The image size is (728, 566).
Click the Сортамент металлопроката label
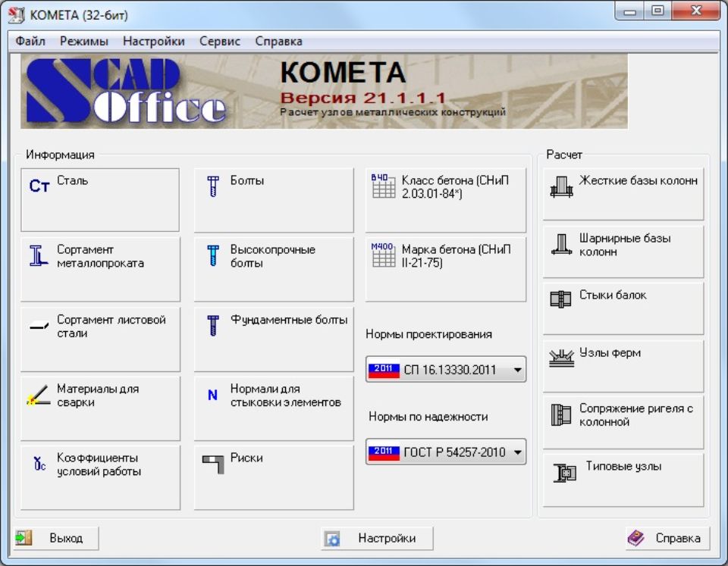point(100,256)
